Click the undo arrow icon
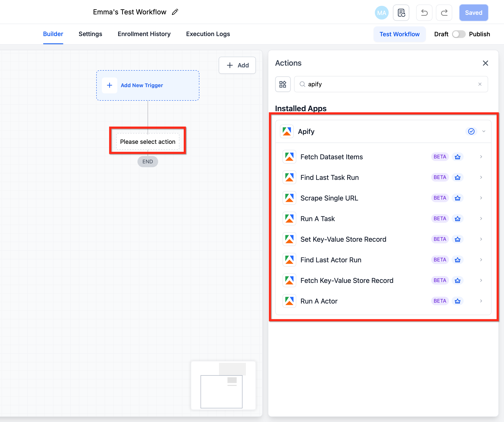This screenshot has height=422, width=504. 424,13
